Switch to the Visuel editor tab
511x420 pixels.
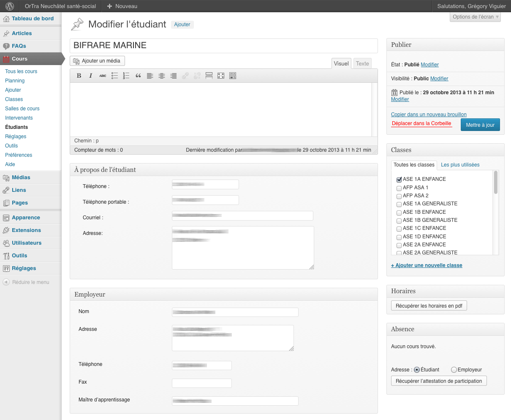click(x=341, y=63)
